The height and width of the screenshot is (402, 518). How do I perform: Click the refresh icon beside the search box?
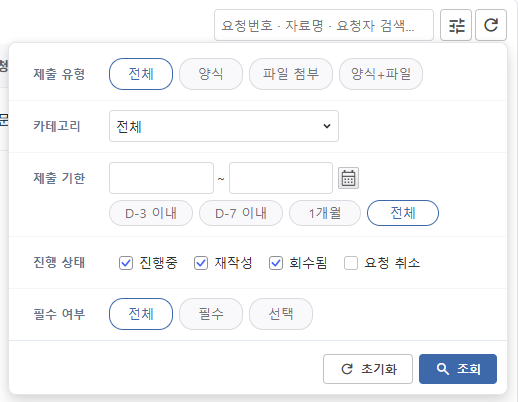click(x=491, y=25)
